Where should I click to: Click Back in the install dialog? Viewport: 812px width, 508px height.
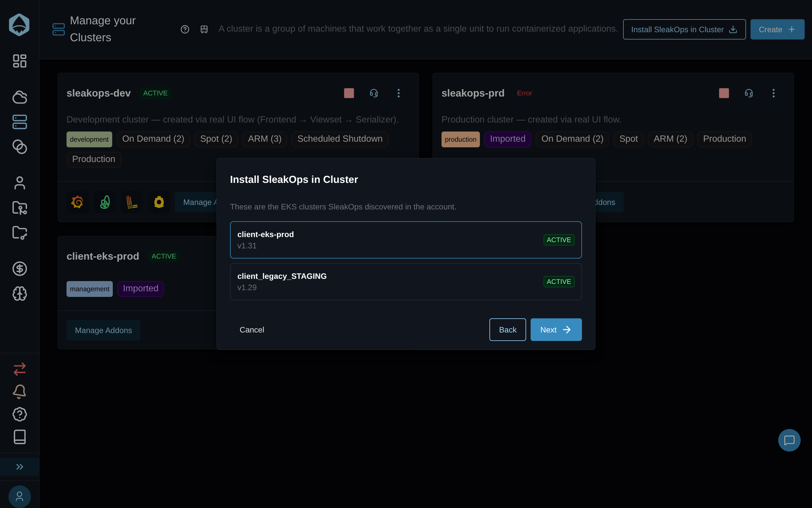coord(507,330)
